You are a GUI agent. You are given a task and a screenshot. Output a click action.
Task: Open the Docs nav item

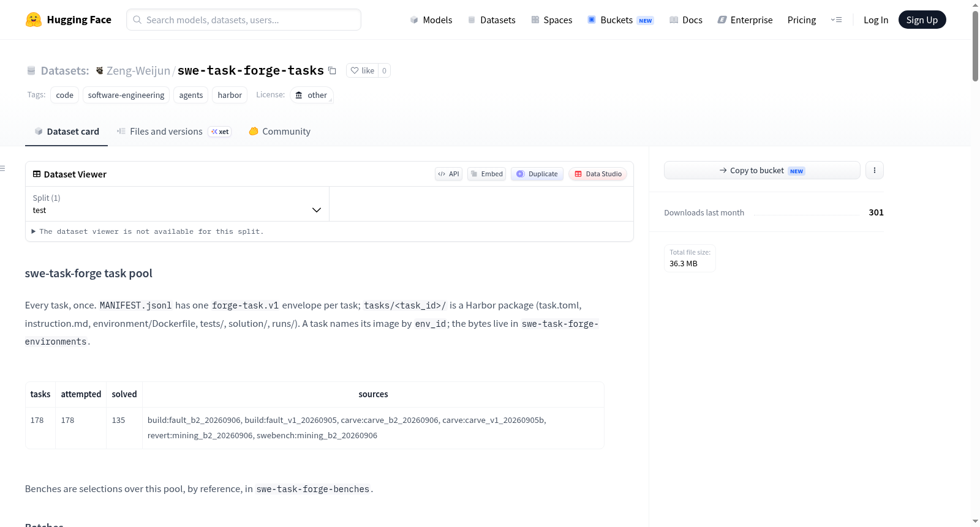pos(686,20)
